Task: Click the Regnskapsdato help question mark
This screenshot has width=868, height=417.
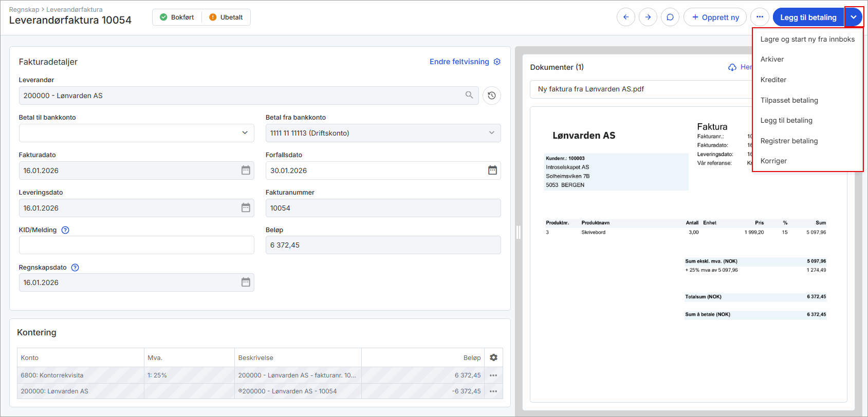Action: 75,268
